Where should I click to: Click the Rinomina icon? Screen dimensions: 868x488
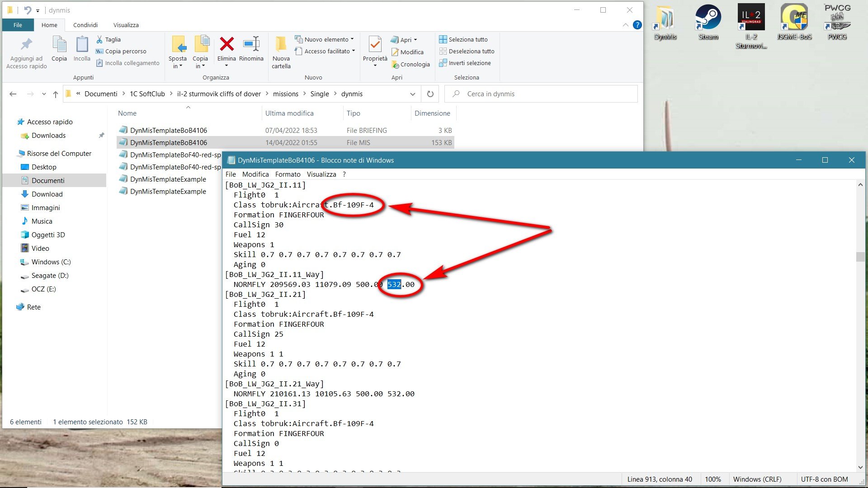coord(251,44)
